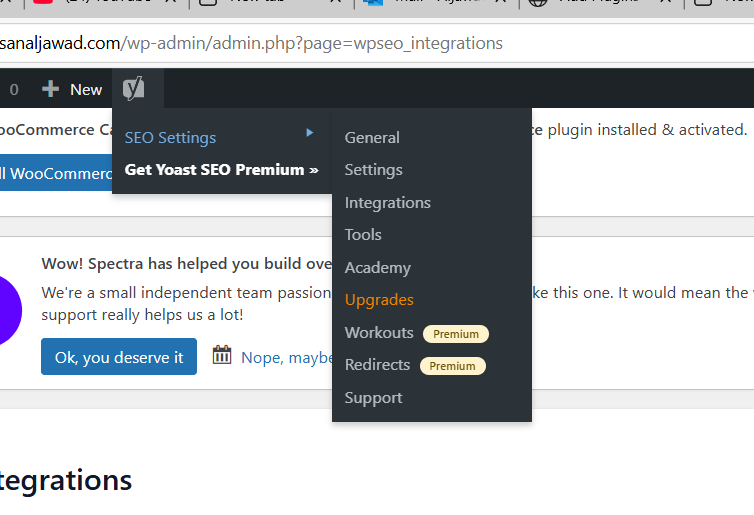Click the purple Spectra logo circle
The height and width of the screenshot is (515, 754).
pos(10,311)
